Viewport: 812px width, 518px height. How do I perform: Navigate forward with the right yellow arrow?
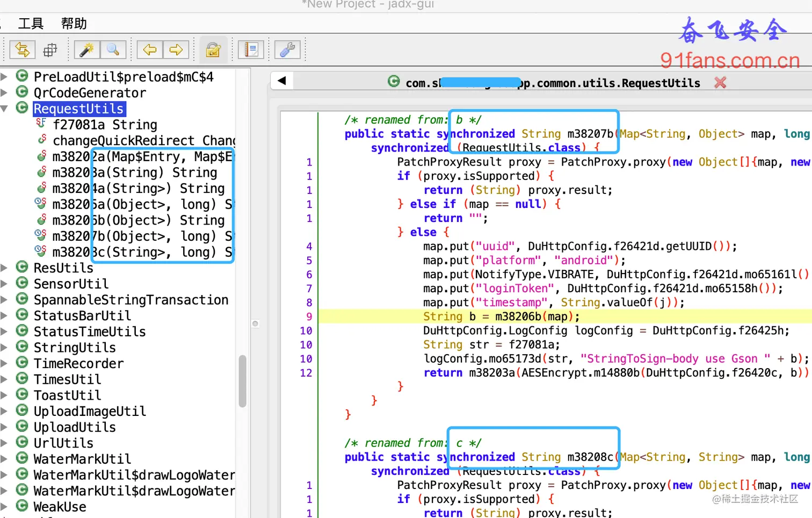pyautogui.click(x=176, y=50)
